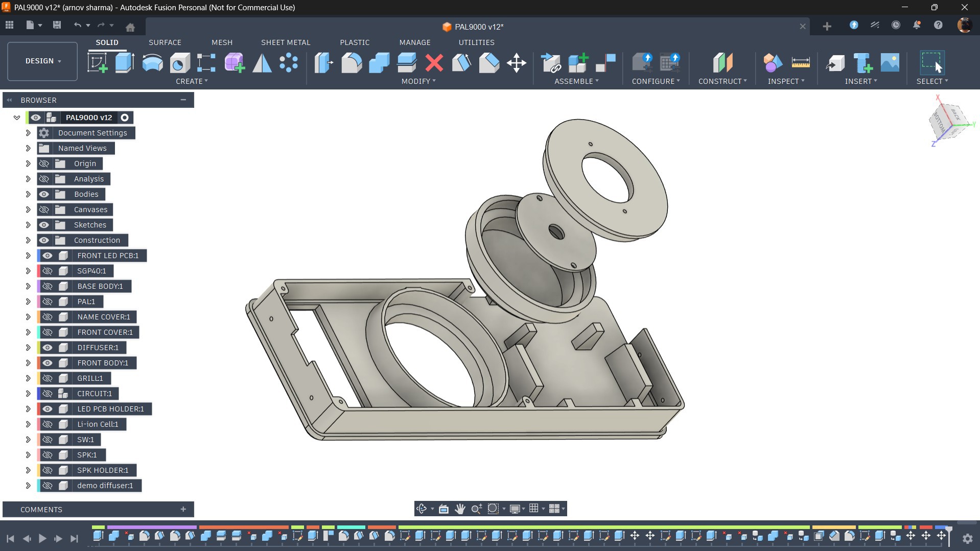Open the Measure tool
The height and width of the screenshot is (551, 980).
800,63
